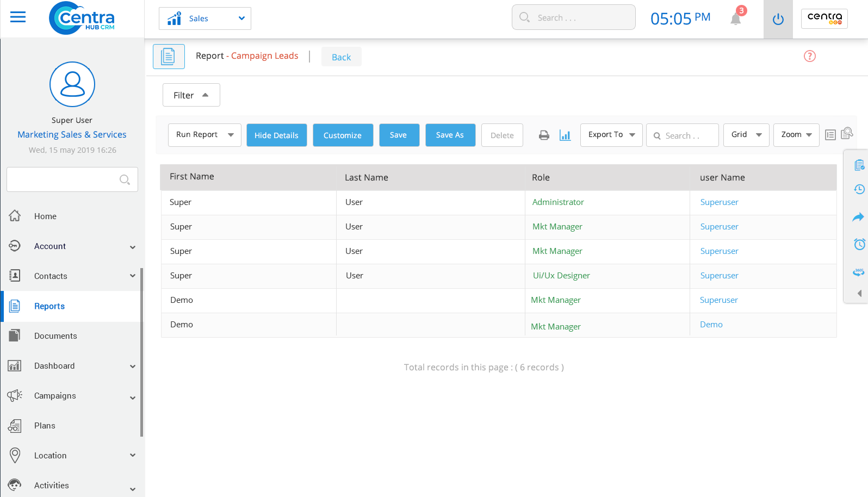Screen dimensions: 868x497
Task: Click the notification bell icon
Action: point(736,19)
